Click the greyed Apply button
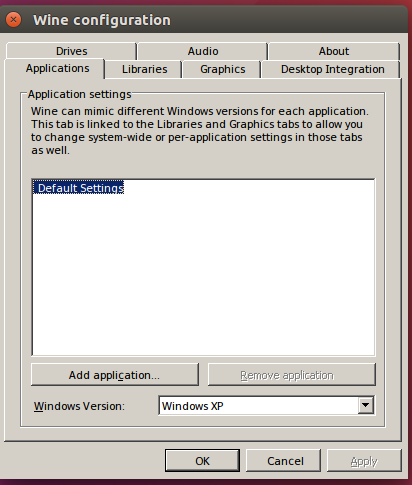The image size is (412, 485). click(364, 461)
